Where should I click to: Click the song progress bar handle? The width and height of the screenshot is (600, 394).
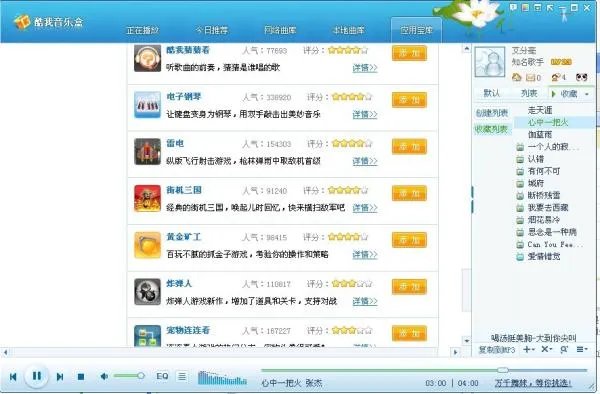point(503,370)
